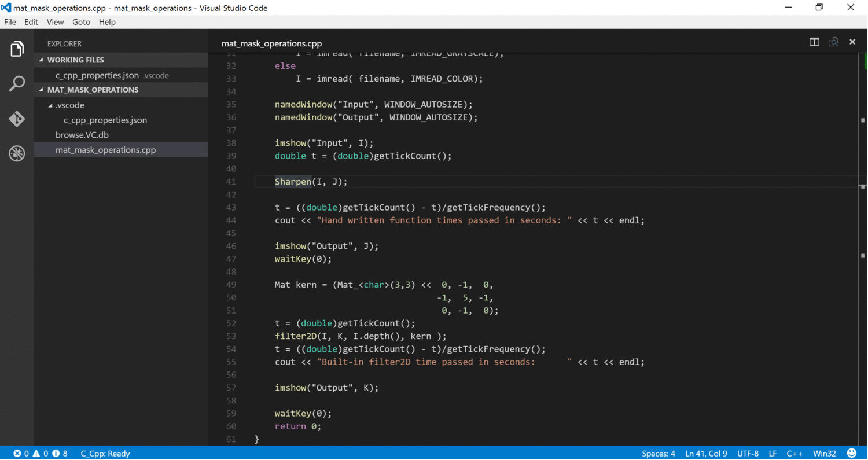
Task: Open the Git source control view
Action: point(17,119)
